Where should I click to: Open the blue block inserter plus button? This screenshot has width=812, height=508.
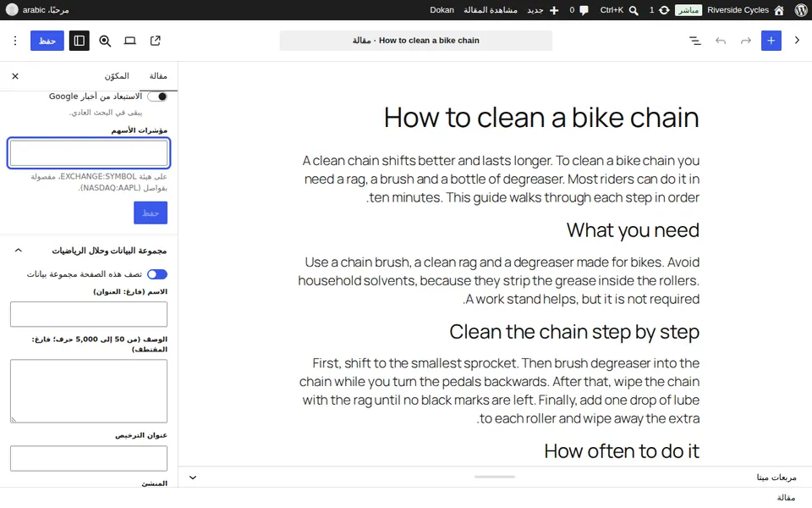coord(771,41)
